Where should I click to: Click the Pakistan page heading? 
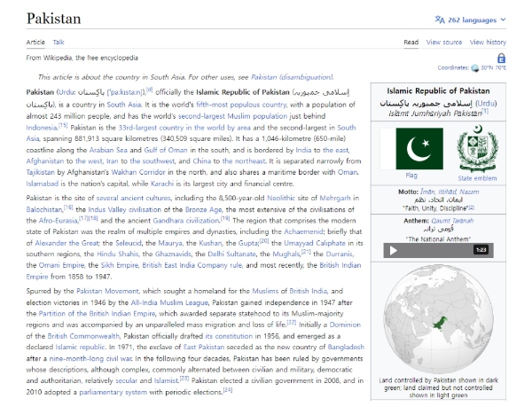[x=53, y=19]
